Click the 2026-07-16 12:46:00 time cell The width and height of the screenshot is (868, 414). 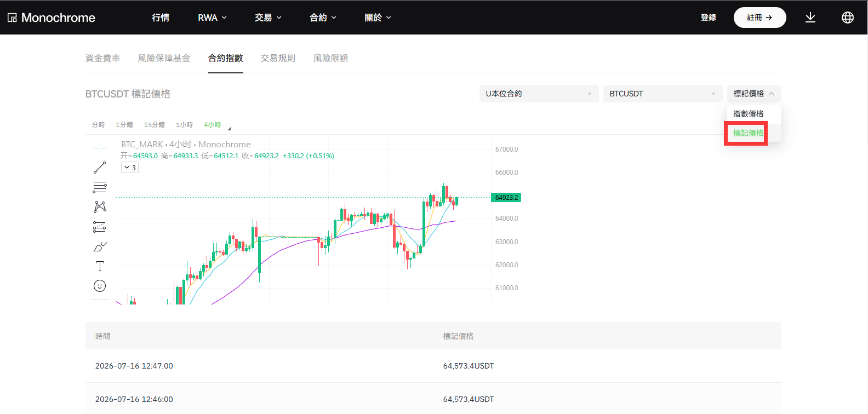coord(134,399)
